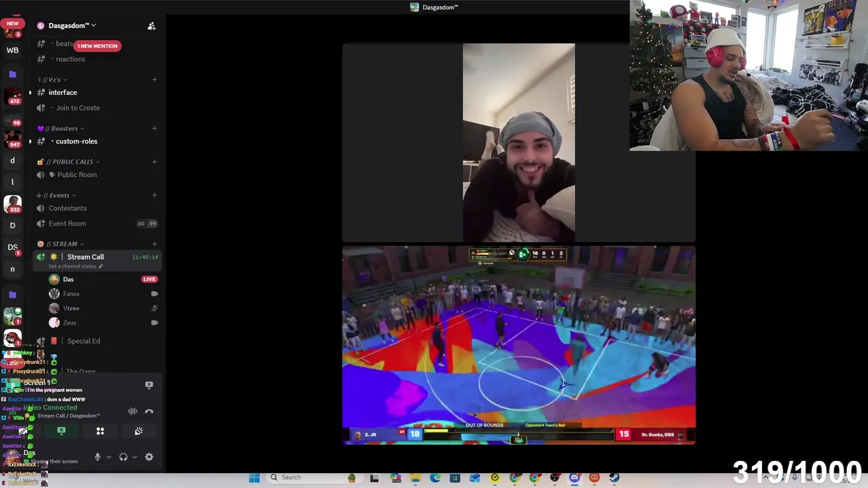Click Set a channel status link

(76, 266)
